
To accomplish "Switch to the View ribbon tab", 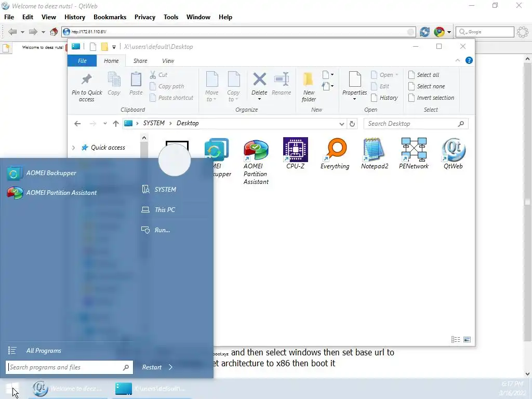I will click(168, 61).
